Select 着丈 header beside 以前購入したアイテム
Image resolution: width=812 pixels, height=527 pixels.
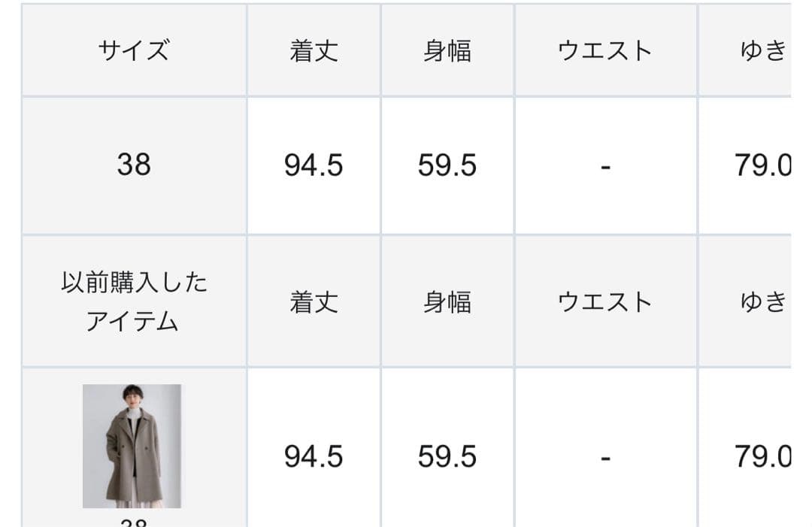314,302
